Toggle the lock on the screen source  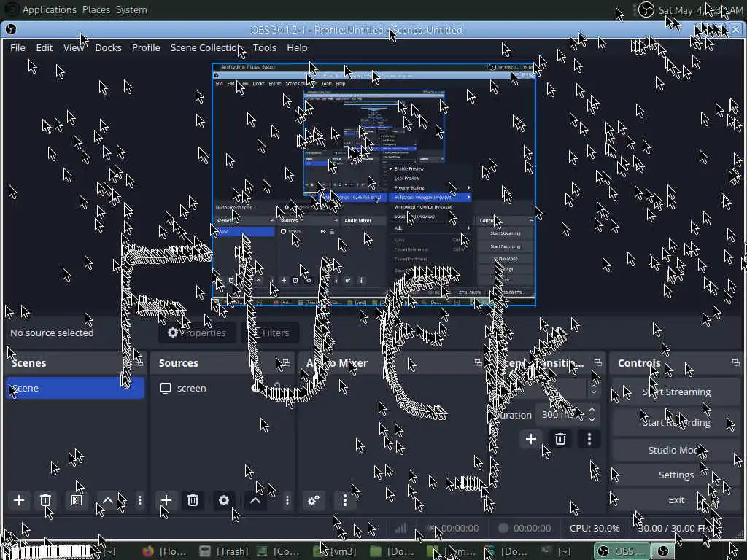pos(276,388)
